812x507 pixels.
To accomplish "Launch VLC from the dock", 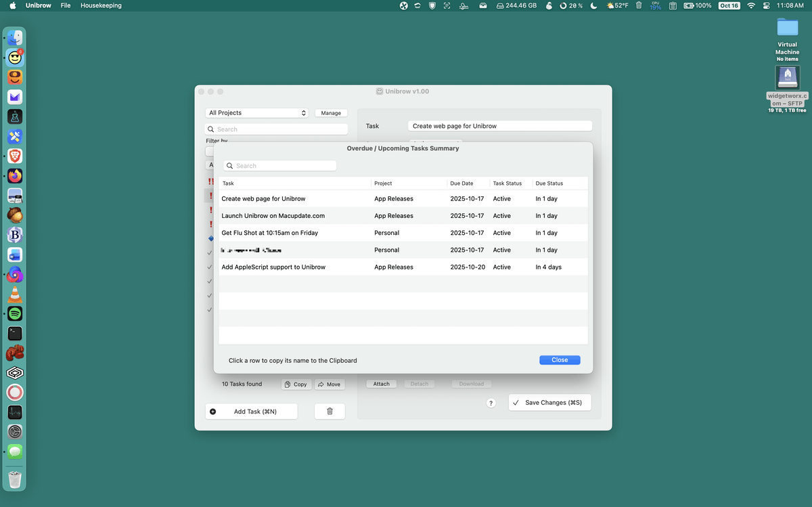I will coord(15,294).
